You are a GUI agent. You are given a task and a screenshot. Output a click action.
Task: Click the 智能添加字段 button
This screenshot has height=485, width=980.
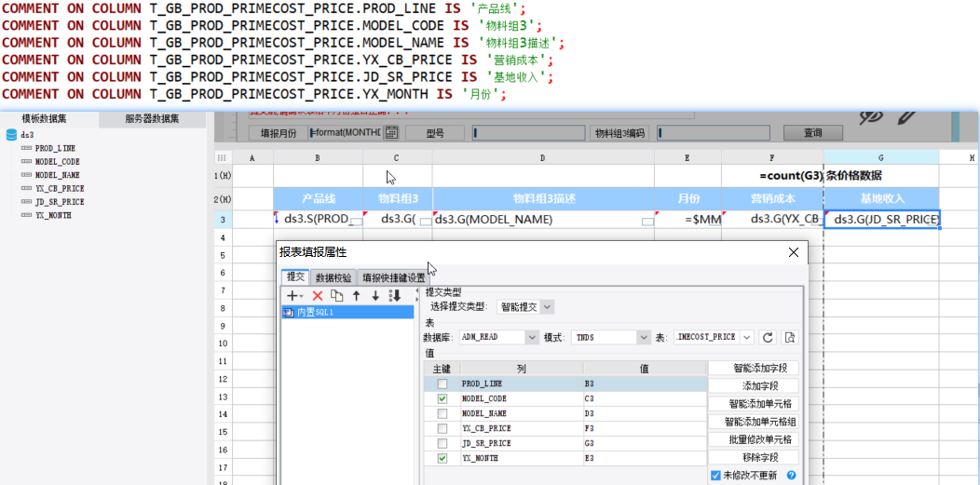pyautogui.click(x=753, y=368)
